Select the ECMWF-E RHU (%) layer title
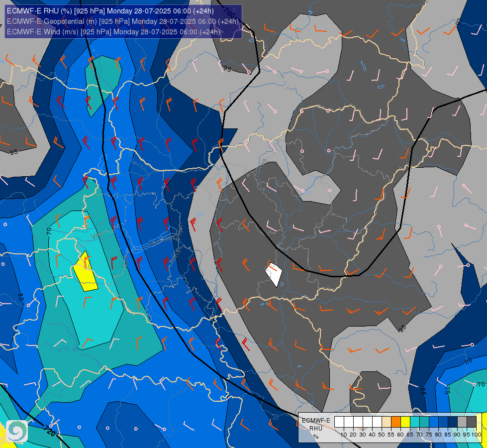Screen dimensions: 487x448 (x=110, y=11)
